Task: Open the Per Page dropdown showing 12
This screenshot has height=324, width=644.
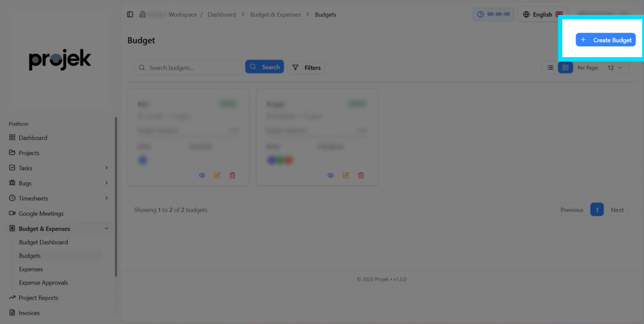Action: (x=615, y=68)
